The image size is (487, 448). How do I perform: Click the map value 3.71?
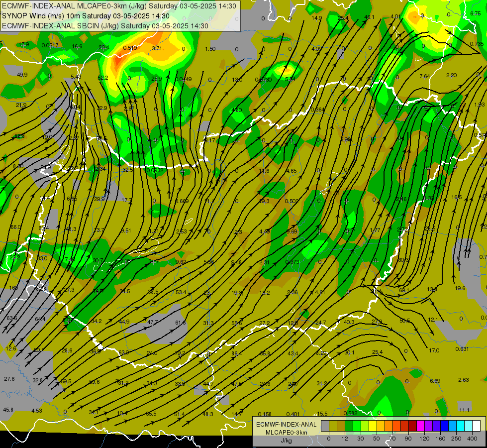[x=157, y=48]
